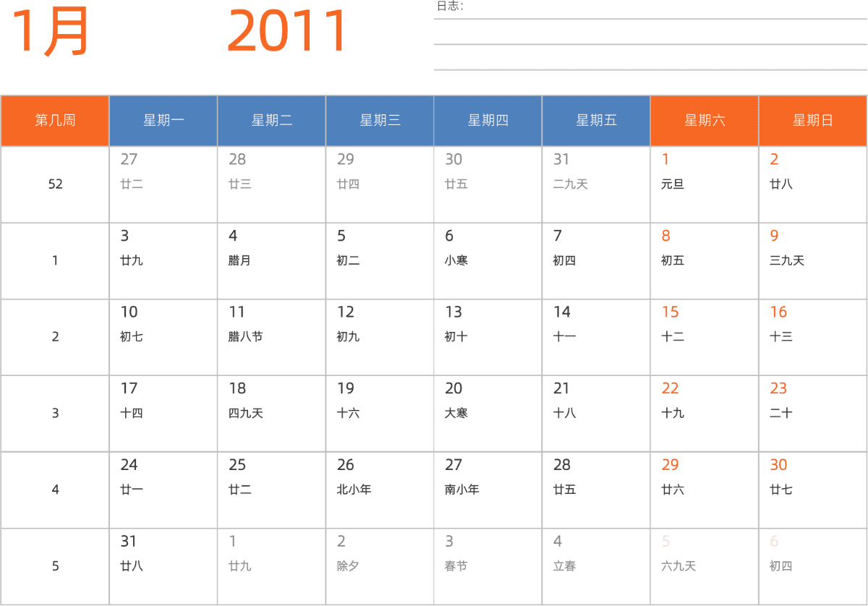Select January 11 labeled 腊八节

[x=271, y=337]
